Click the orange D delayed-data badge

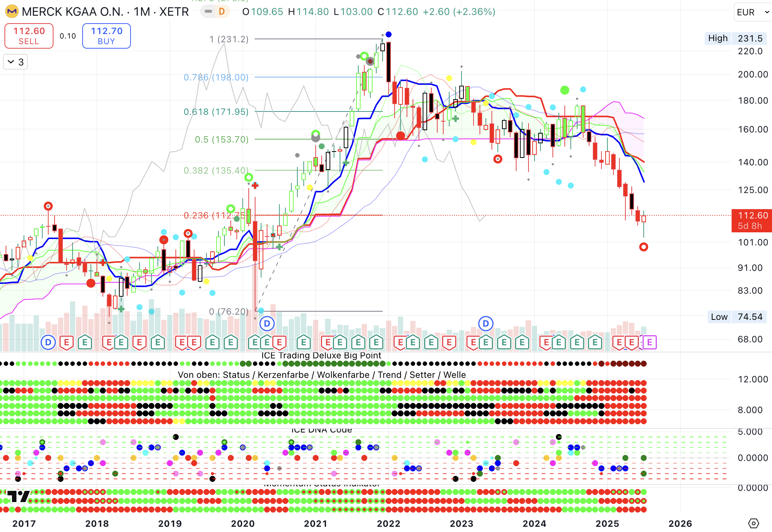(222, 12)
